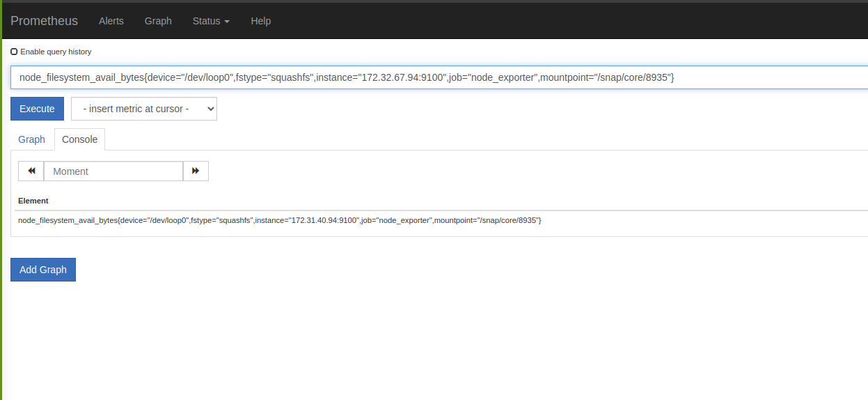Screen dimensions: 868x400
Task: Click the Add Graph button
Action: pyautogui.click(x=43, y=270)
